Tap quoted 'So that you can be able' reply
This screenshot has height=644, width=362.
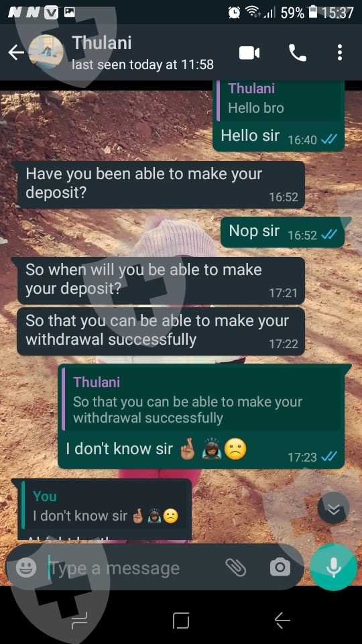[x=202, y=400]
